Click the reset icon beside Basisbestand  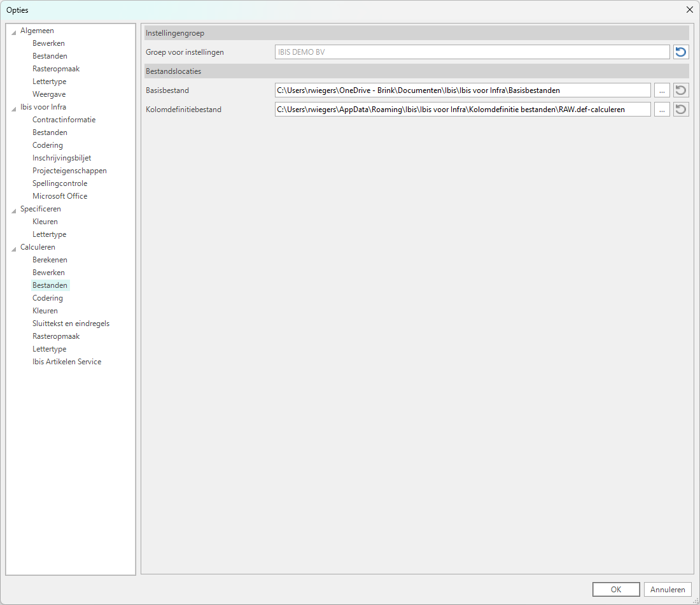(681, 90)
